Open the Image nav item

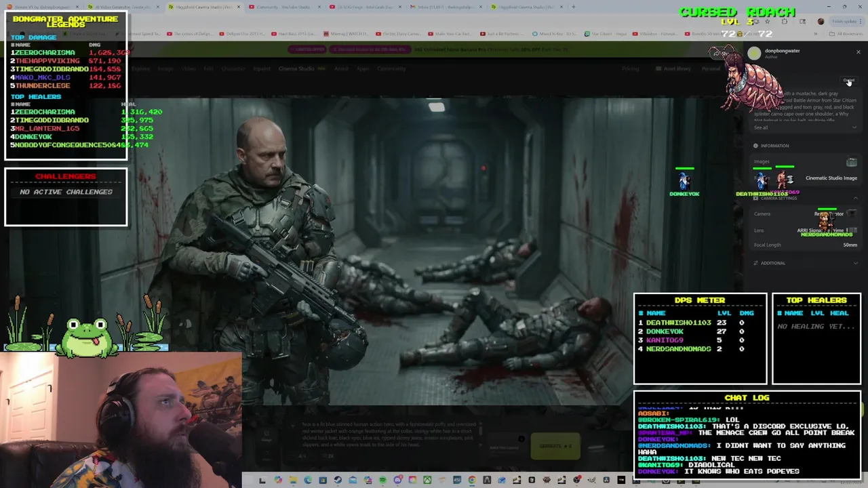(x=165, y=68)
